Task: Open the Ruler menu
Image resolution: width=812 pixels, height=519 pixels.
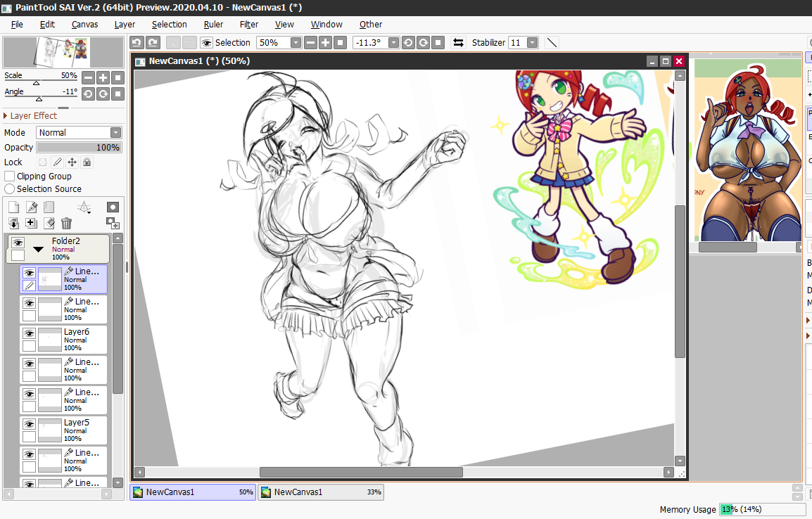Action: pos(213,25)
